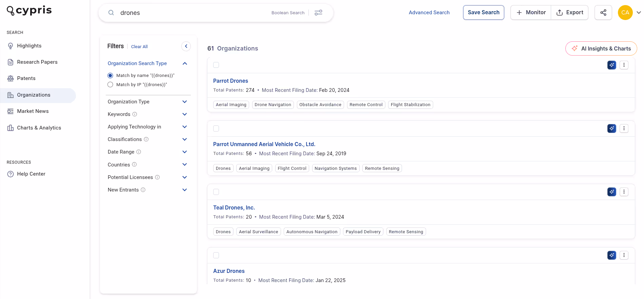The height and width of the screenshot is (299, 644).
Task: Expand New Entrants filter chevron
Action: (x=185, y=190)
